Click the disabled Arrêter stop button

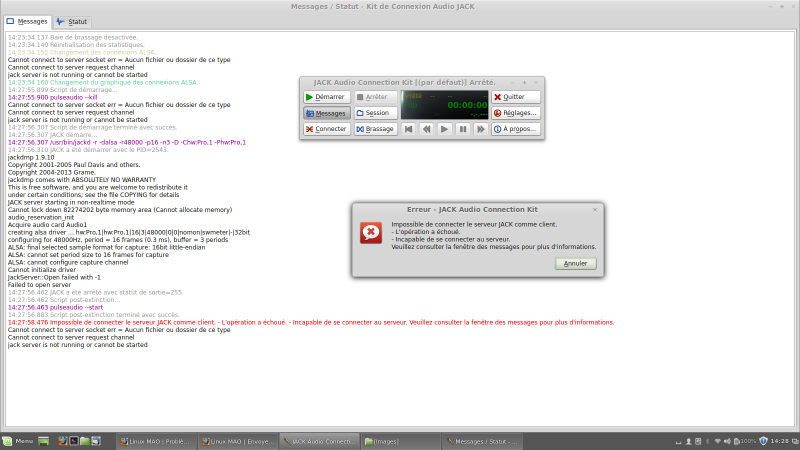[x=376, y=97]
